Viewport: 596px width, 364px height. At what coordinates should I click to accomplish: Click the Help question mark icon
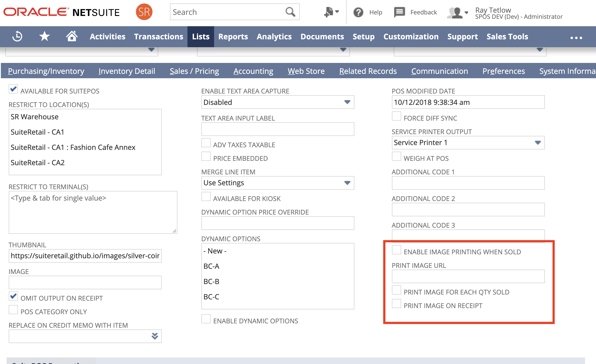[358, 12]
